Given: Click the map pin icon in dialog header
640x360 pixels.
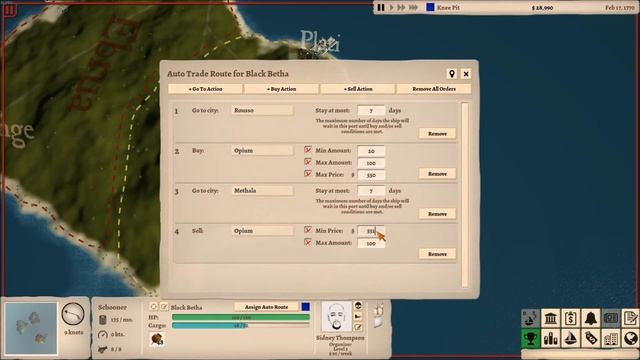Looking at the screenshot, I should (x=452, y=74).
